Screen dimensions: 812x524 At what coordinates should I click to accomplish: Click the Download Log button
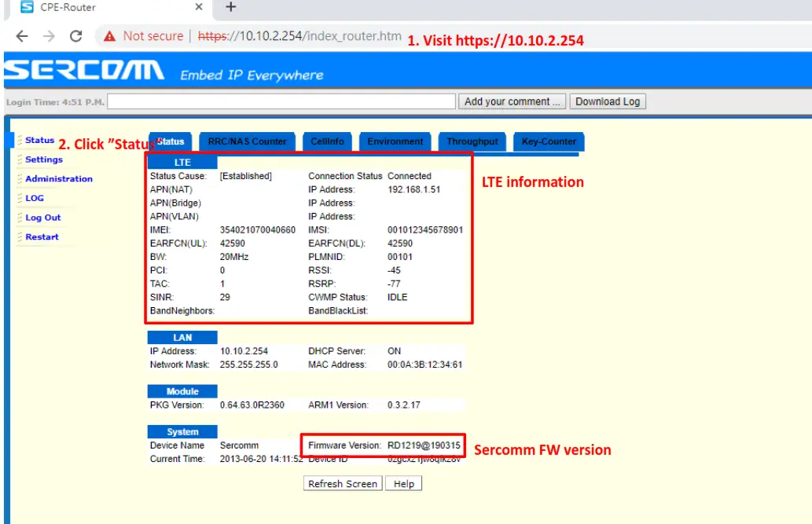607,101
